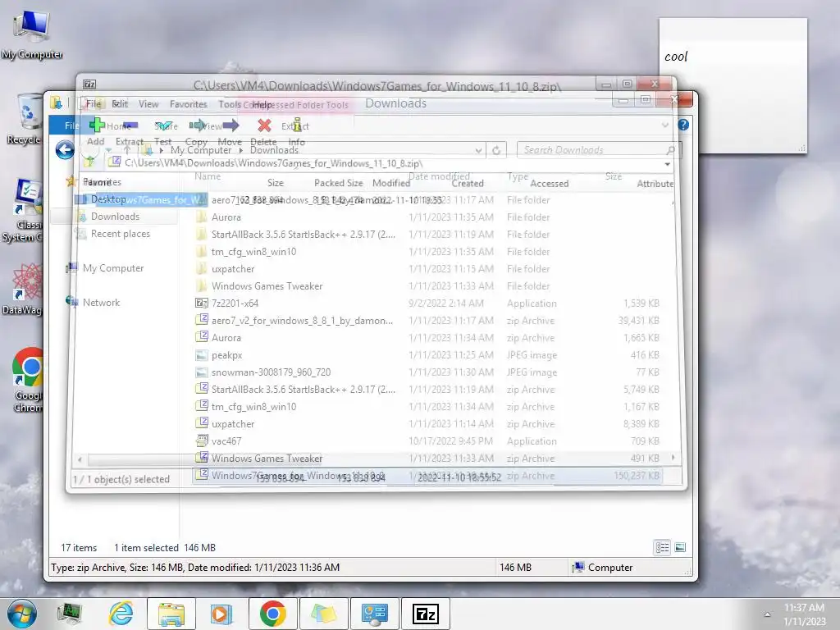Open the Help menu in 7-Zip

tap(262, 104)
